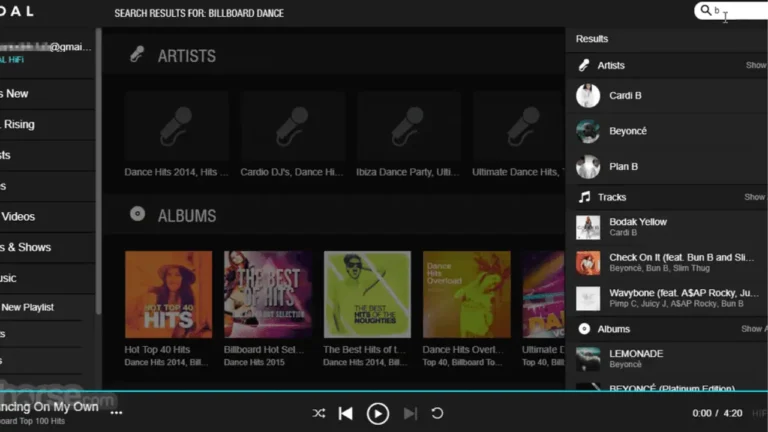
Task: Show all artist results
Action: (x=756, y=65)
